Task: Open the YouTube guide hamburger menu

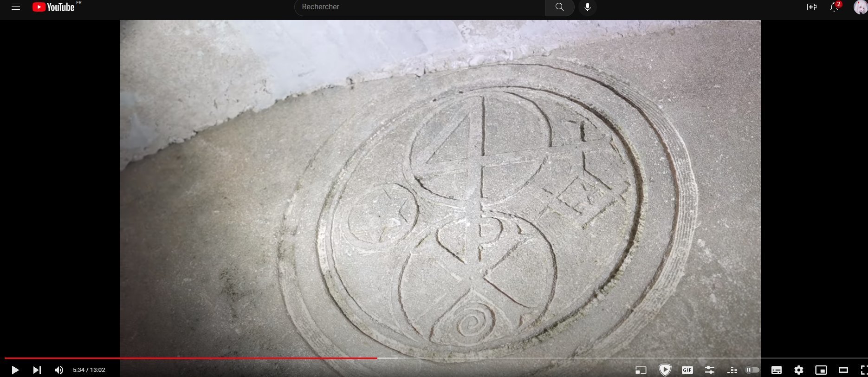Action: tap(16, 7)
